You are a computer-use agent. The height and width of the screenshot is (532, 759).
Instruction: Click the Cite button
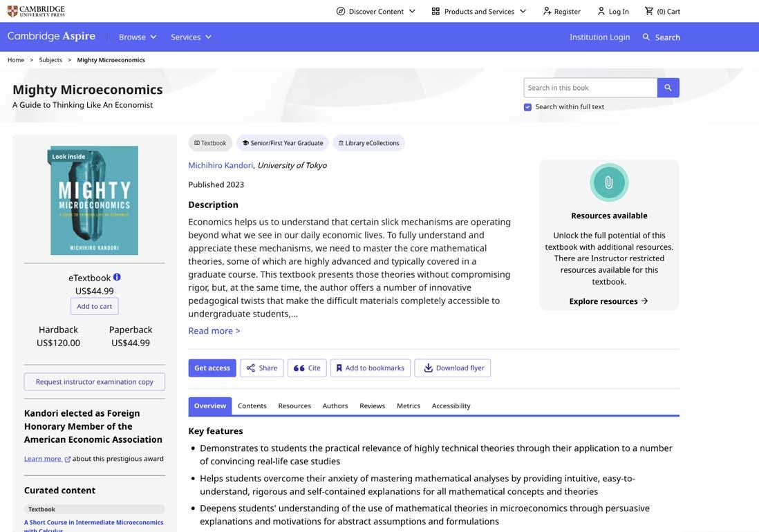307,368
